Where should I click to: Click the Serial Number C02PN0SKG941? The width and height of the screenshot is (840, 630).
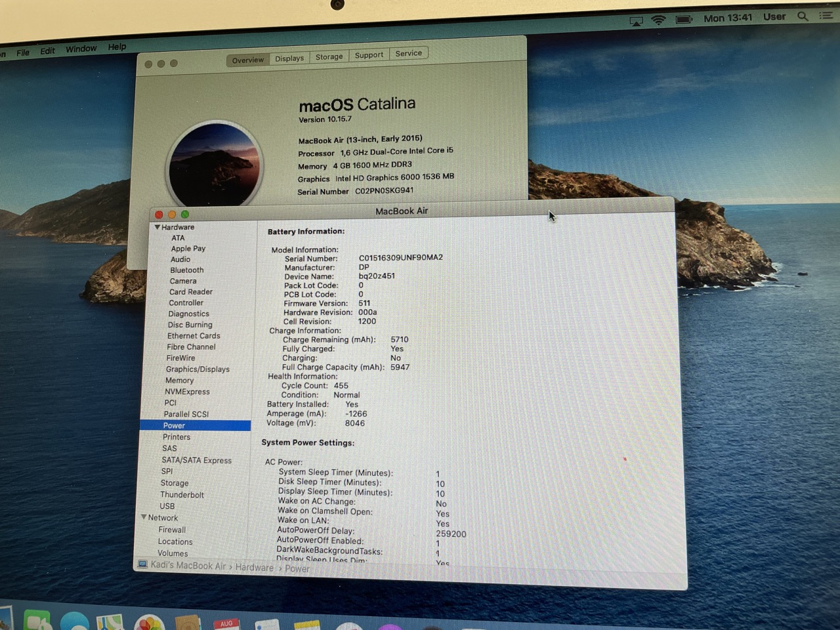(x=385, y=190)
